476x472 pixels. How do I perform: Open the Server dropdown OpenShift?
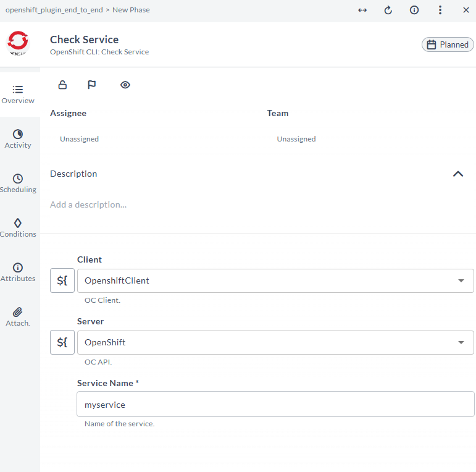coord(275,343)
